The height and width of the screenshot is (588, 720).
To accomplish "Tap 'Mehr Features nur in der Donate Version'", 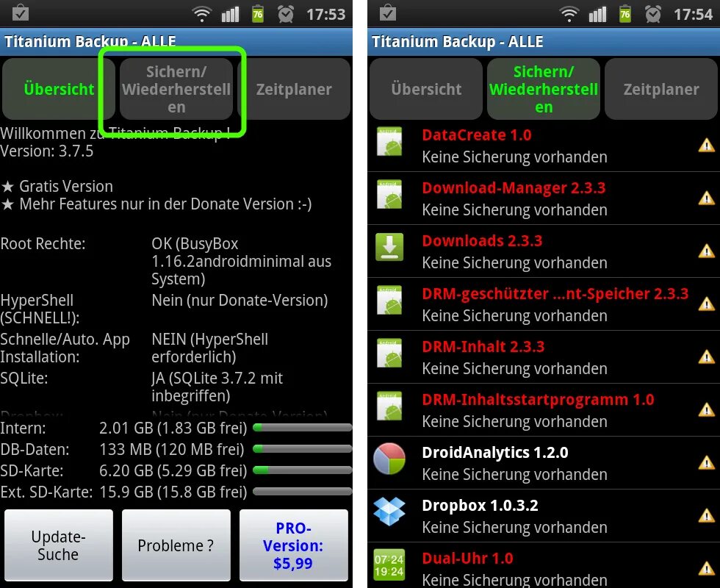I will [x=156, y=204].
